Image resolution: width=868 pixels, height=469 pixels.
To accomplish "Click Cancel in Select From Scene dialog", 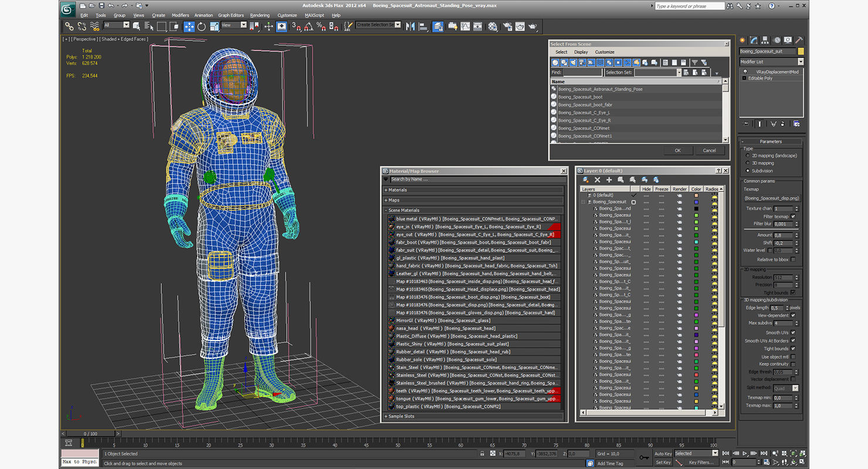I will (x=709, y=151).
